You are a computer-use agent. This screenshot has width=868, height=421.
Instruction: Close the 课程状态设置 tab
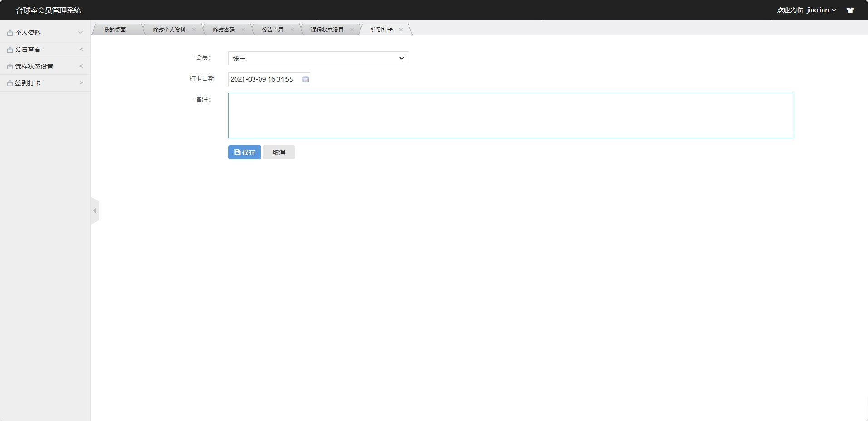point(352,29)
